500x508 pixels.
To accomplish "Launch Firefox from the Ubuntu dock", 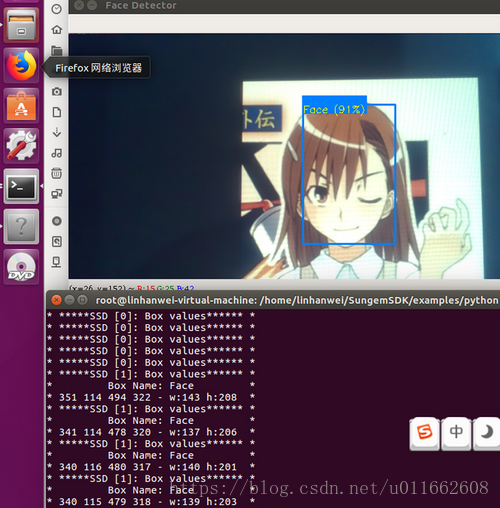I will click(x=21, y=65).
